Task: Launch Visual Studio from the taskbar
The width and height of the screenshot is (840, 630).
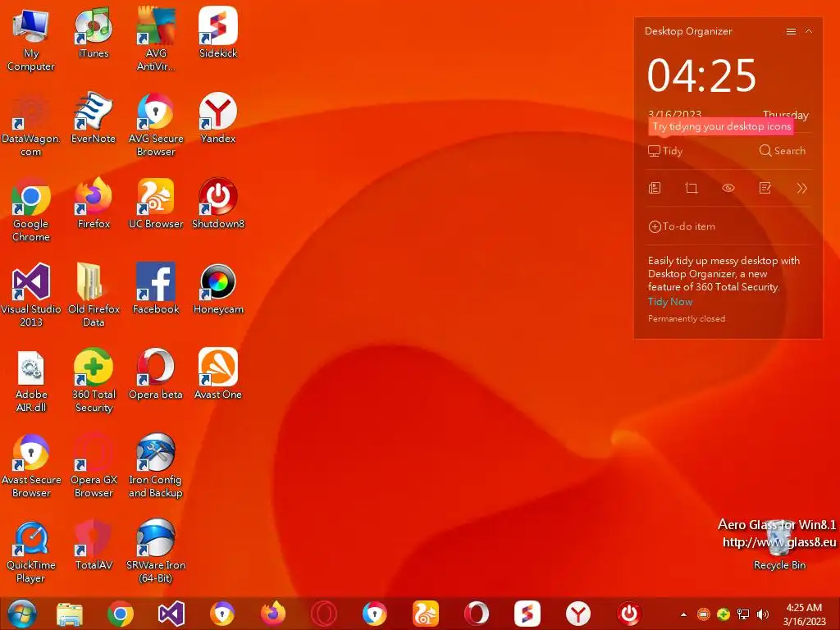Action: pos(171,614)
